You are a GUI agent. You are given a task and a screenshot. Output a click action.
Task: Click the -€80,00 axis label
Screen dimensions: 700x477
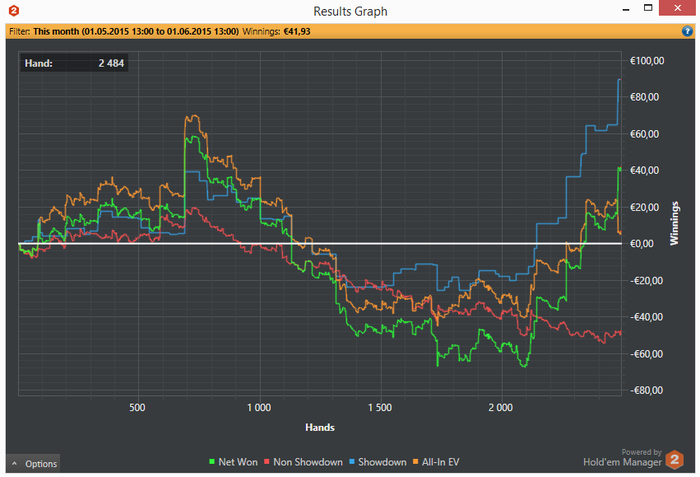point(646,390)
